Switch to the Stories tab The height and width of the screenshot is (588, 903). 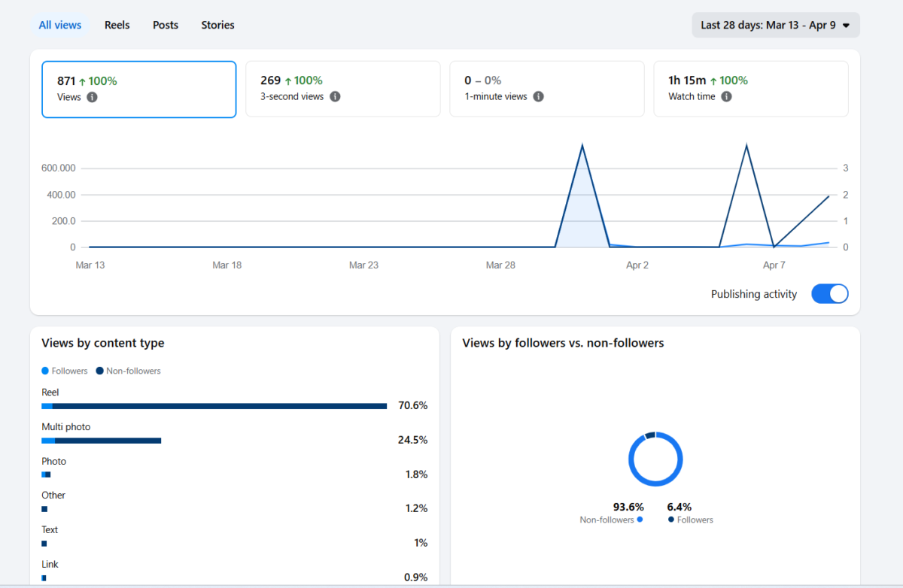217,25
